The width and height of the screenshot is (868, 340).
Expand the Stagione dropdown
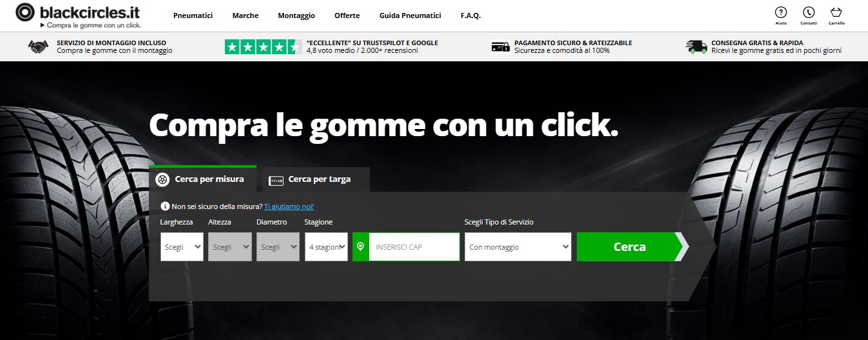click(326, 247)
